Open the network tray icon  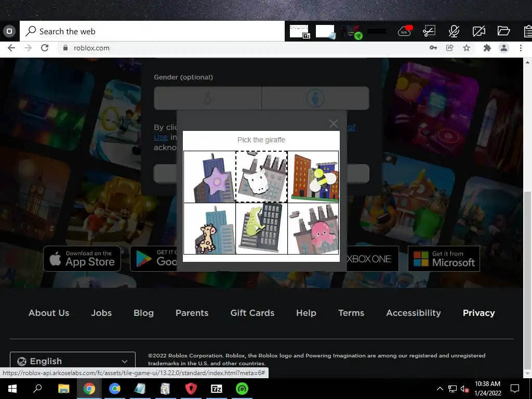453,389
